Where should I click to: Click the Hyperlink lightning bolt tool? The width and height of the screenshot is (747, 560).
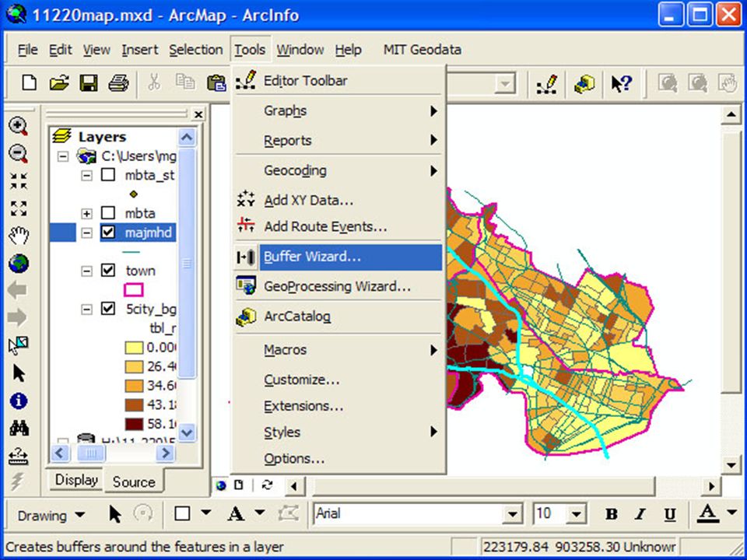pos(17,482)
